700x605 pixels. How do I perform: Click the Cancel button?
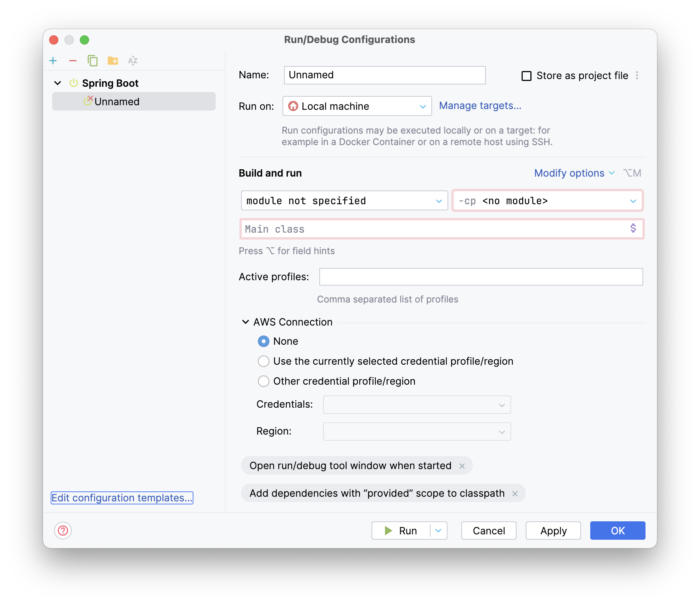coord(489,531)
